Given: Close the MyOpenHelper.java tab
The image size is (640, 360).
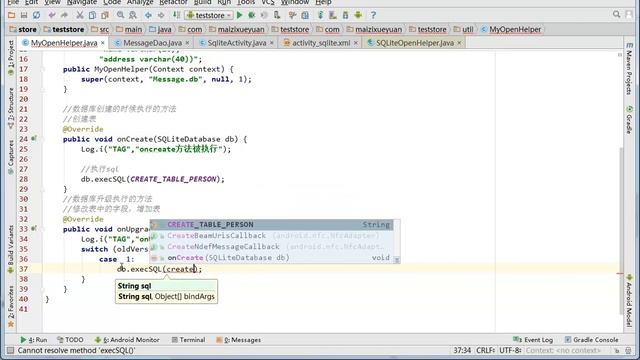Looking at the screenshot, I should (103, 43).
